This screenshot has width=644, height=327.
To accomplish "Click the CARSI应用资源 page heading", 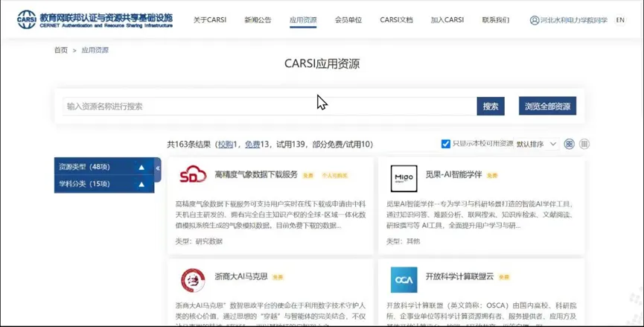I will [322, 63].
